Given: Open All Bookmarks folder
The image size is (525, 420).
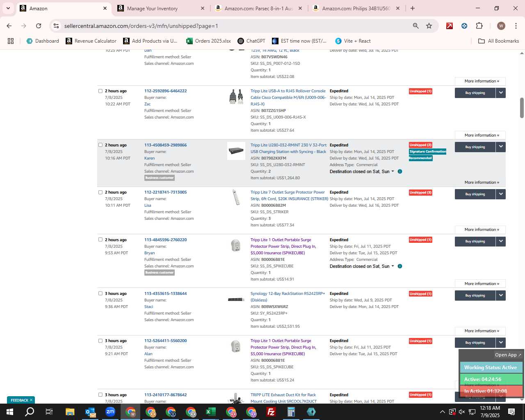Looking at the screenshot, I should 499,41.
